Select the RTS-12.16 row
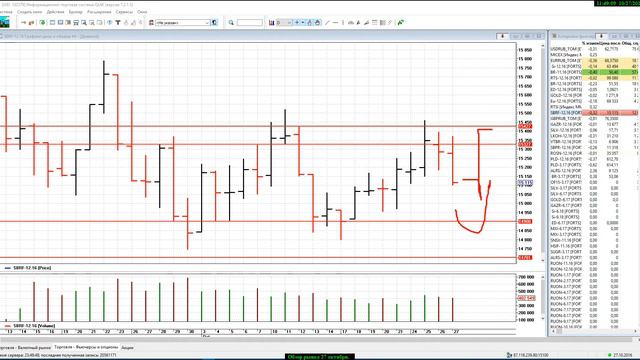Screen dimensions: 640x360 point(594,78)
